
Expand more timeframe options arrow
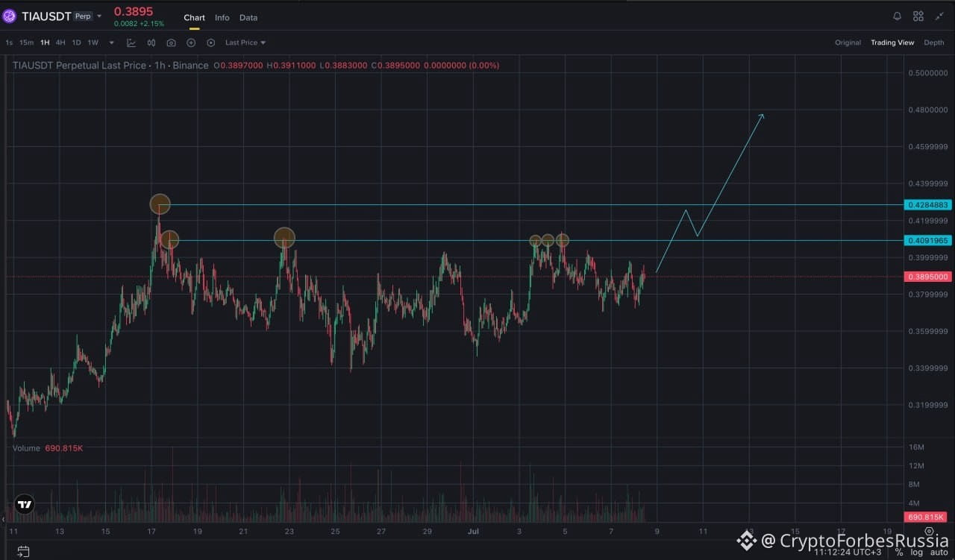pos(112,43)
